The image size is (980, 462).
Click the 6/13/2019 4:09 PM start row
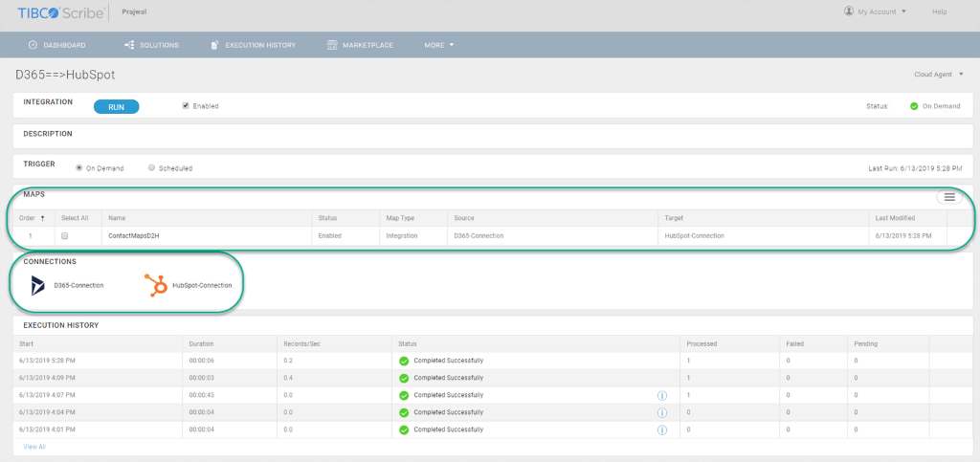[x=48, y=379]
